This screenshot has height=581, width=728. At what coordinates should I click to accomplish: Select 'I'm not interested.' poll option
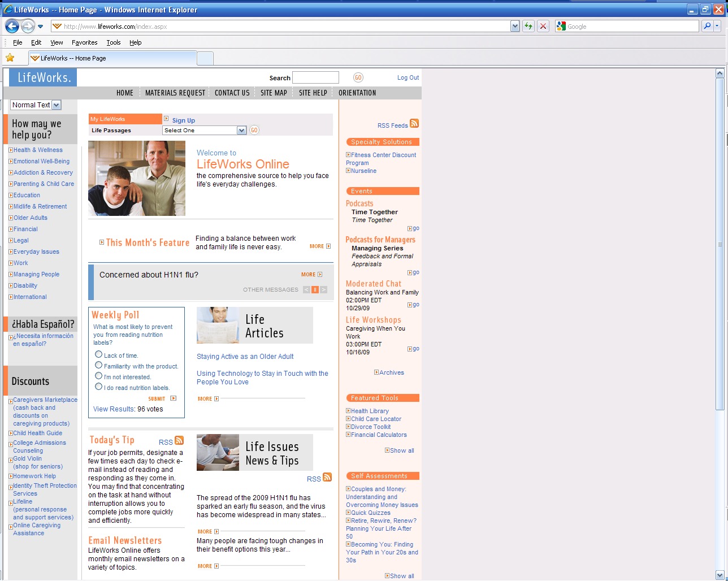[x=99, y=376]
